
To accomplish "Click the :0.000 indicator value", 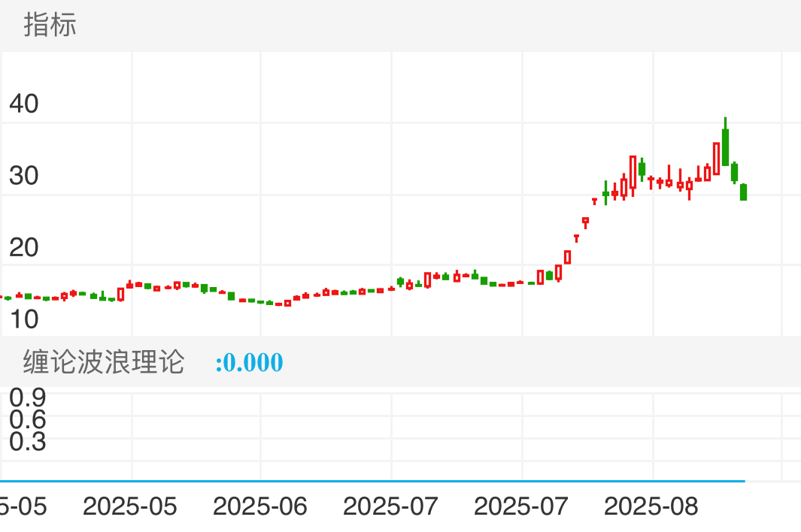I will (x=249, y=362).
